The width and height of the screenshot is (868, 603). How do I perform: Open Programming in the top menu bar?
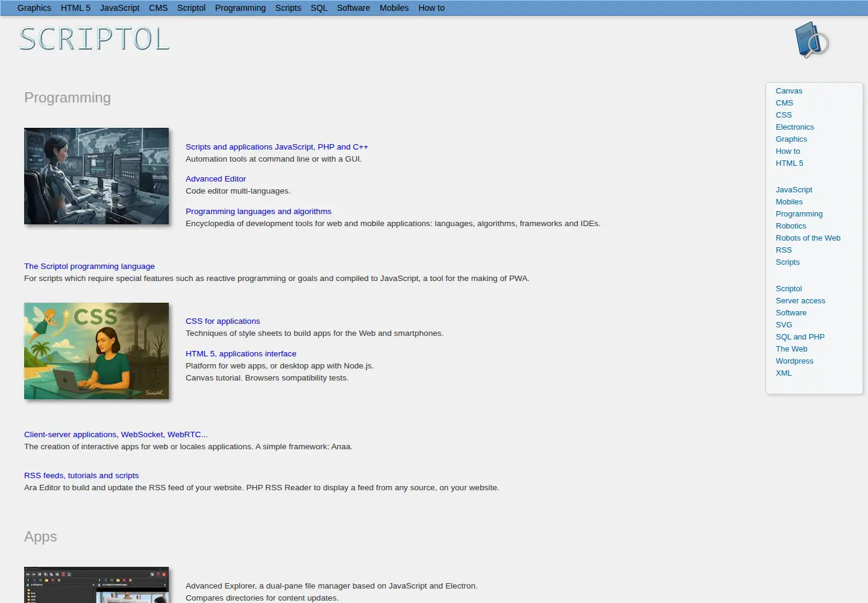tap(240, 8)
